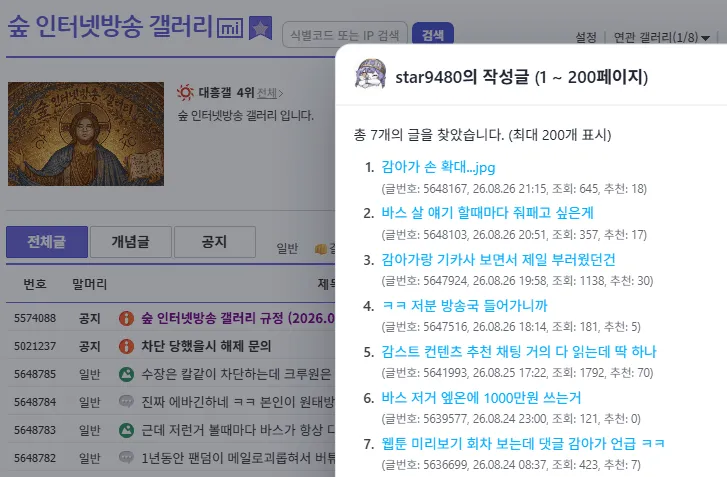Click the emoji icon next to 일반 filter
727x477 pixels.
(321, 249)
